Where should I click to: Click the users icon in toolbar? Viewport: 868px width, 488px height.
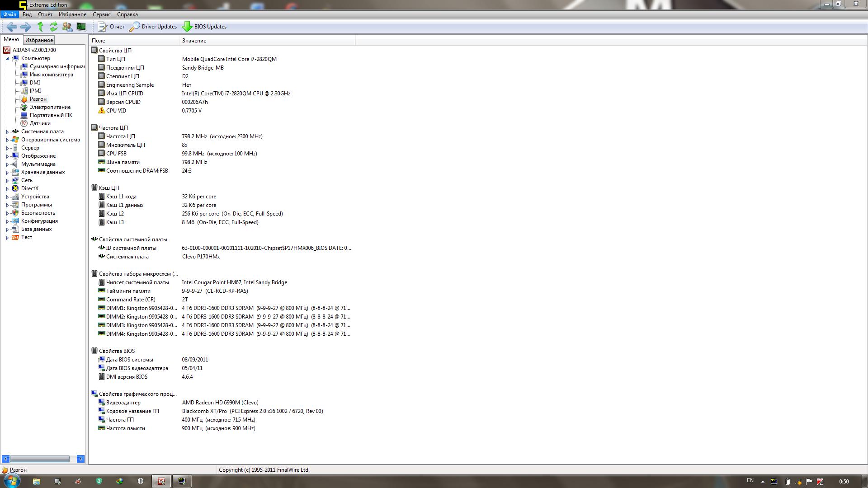click(67, 27)
